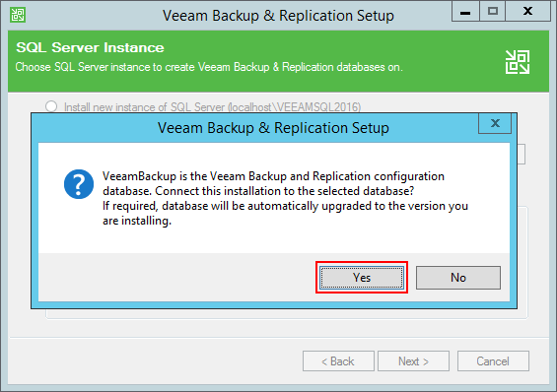Screen dimensions: 557x392
Task: Decline the database connection with No
Action: 458,278
